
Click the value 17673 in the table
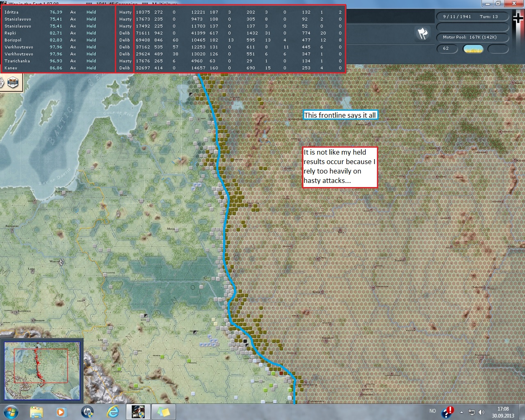pos(143,19)
